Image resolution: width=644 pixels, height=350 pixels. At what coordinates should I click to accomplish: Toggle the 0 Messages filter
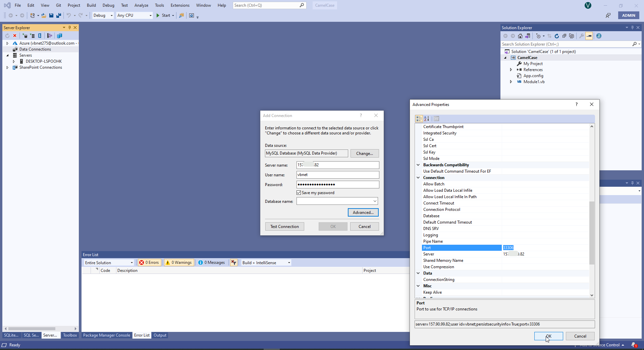[x=212, y=262]
